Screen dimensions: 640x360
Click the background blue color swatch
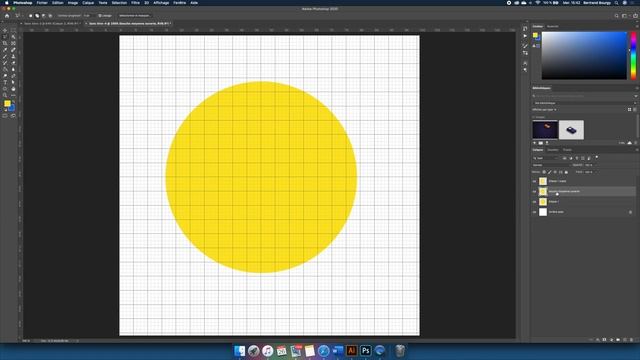pos(12,108)
